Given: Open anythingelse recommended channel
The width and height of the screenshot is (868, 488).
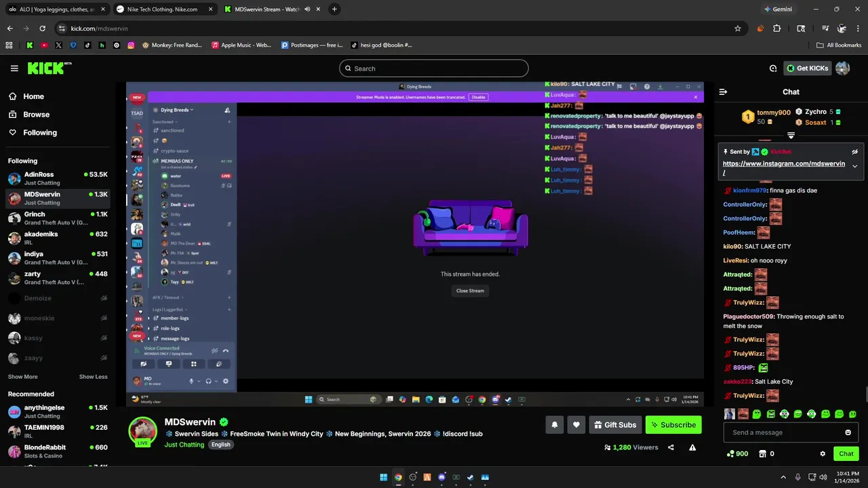Looking at the screenshot, I should [58, 411].
